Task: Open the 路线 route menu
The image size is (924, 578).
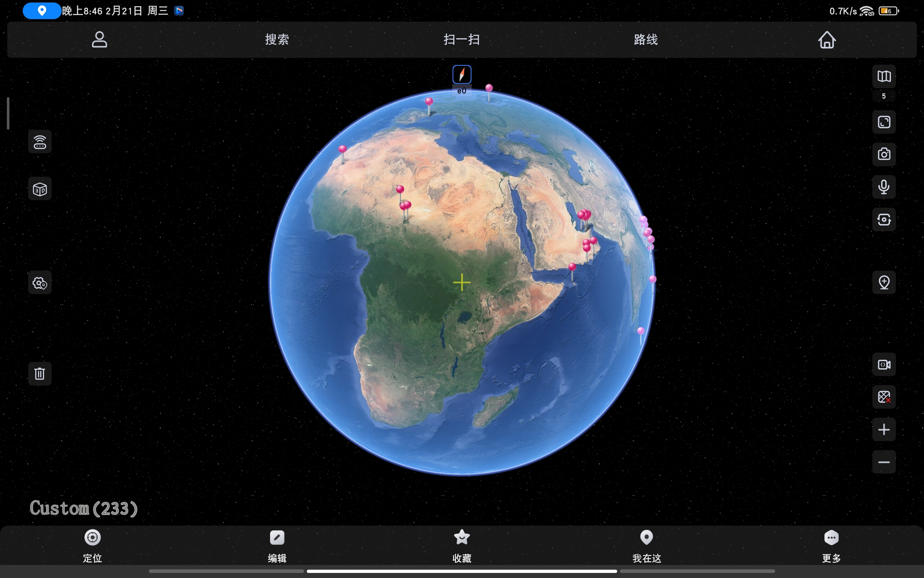Action: 646,39
